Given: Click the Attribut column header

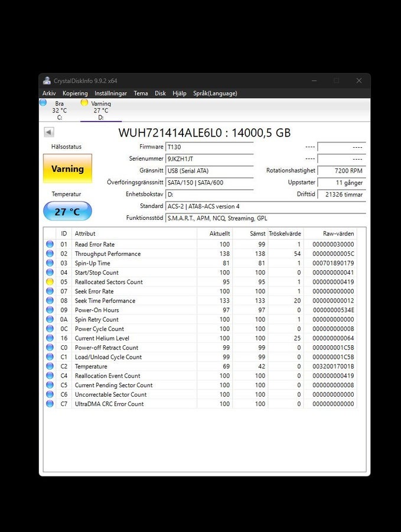Looking at the screenshot, I should coord(134,233).
